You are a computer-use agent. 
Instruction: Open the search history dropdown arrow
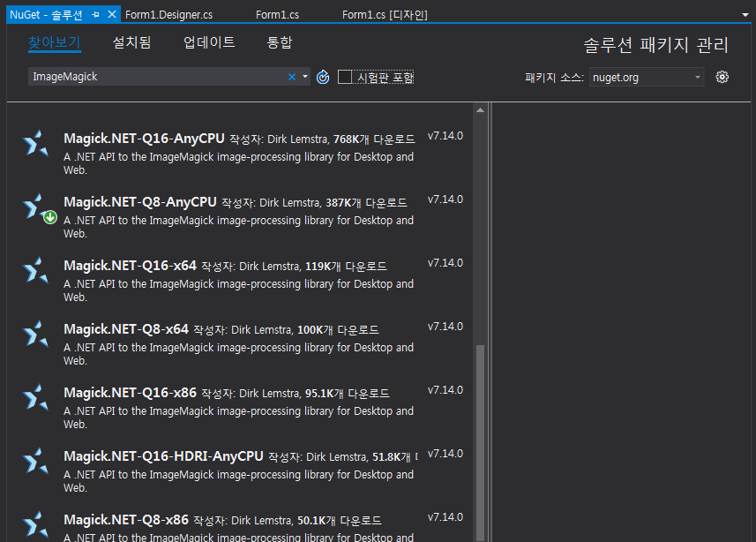click(x=304, y=77)
